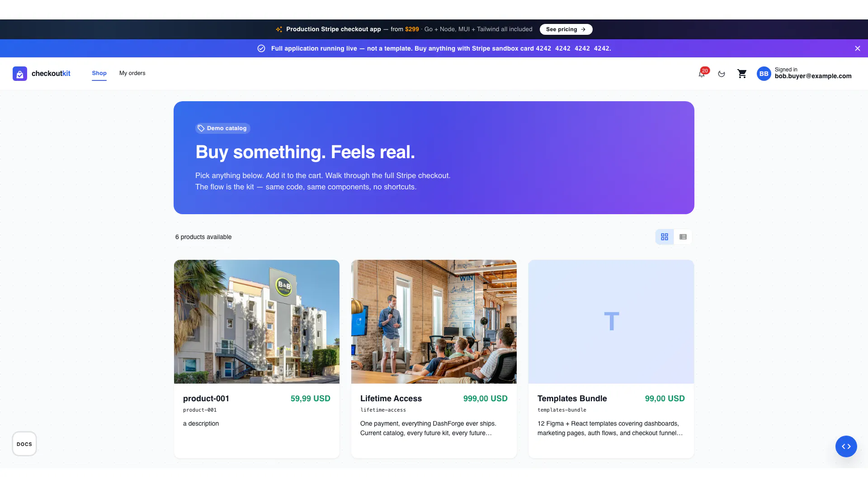
Task: Click the $299 price in promo bar
Action: [412, 29]
